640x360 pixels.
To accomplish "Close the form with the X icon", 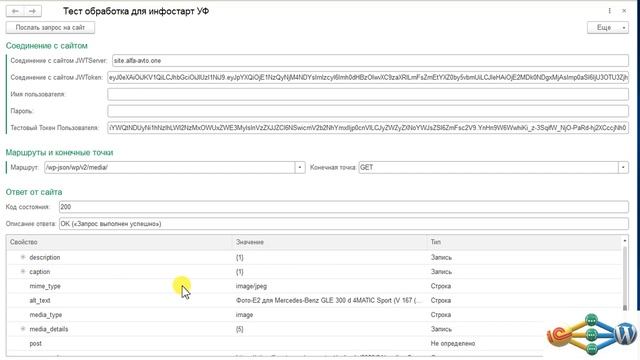I will click(x=624, y=11).
